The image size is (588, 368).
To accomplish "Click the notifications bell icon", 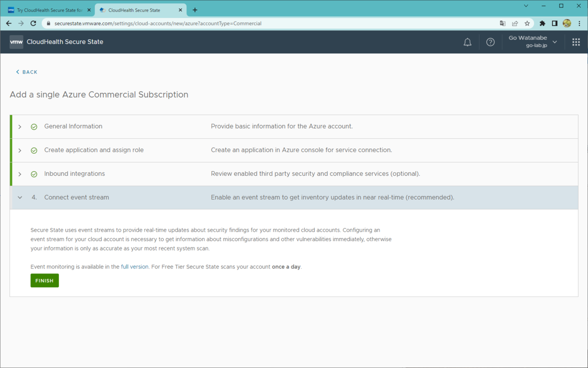I will [x=467, y=42].
